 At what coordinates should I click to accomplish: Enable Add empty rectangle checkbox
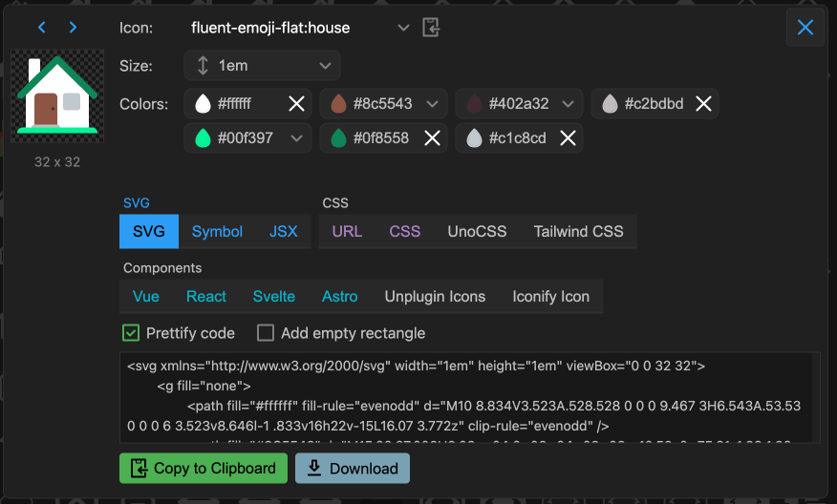(266, 333)
